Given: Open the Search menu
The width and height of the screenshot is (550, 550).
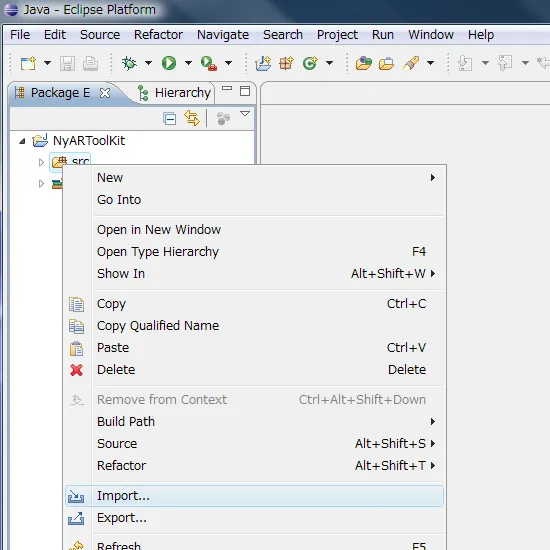Looking at the screenshot, I should (x=283, y=35).
